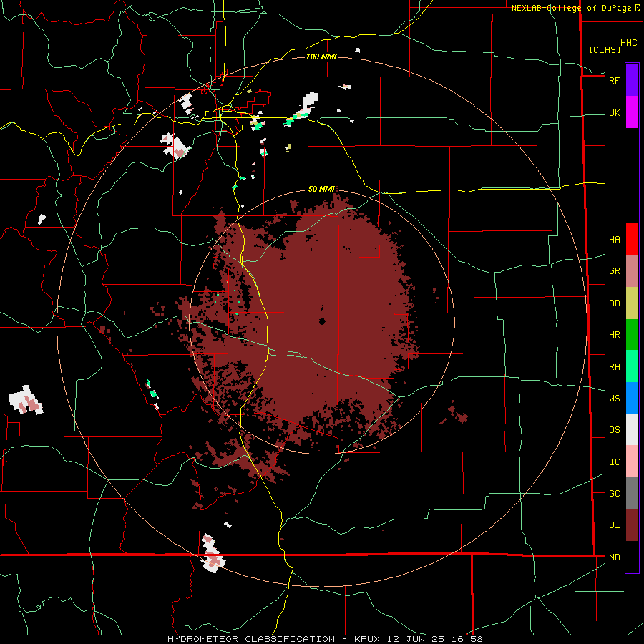Click the 'NEXLAB-College of DuPage' credit text

click(572, 8)
